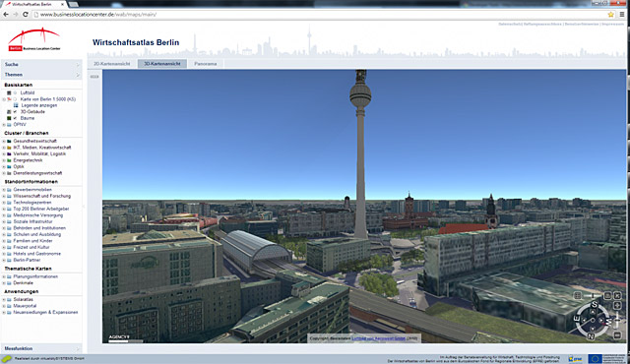Click the Luftbild layer icon
Image resolution: width=630 pixels, height=364 pixels.
pos(9,92)
